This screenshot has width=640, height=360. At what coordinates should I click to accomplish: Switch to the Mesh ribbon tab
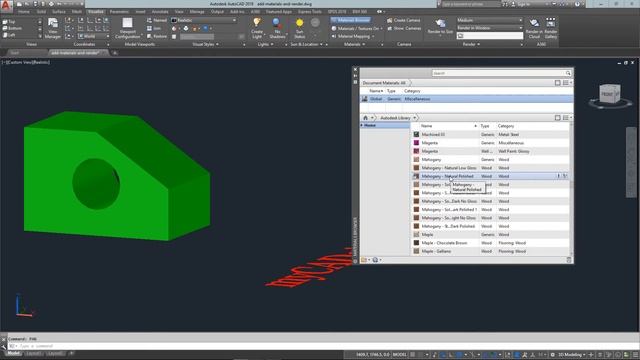coord(77,12)
